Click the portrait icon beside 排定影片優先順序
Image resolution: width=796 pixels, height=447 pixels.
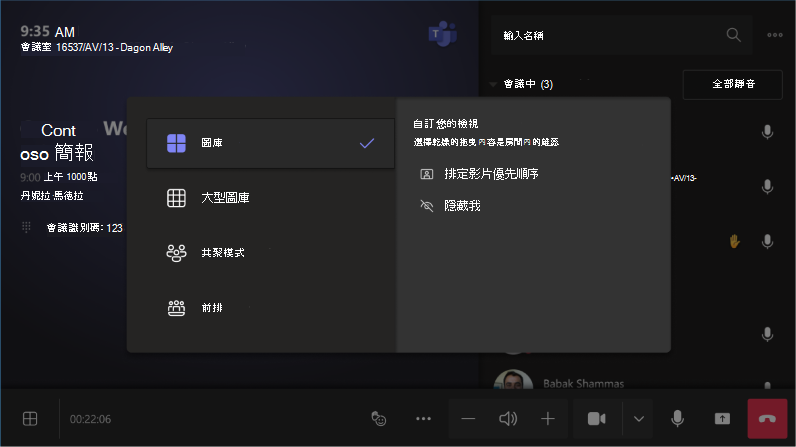coord(426,174)
